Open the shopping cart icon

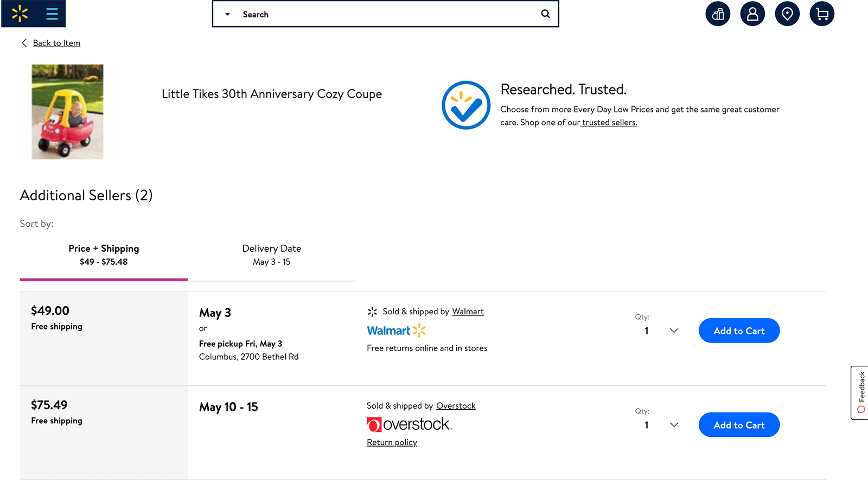pos(822,14)
